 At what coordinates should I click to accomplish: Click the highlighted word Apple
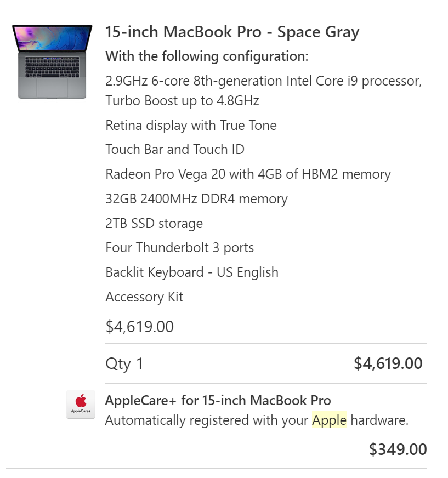pyautogui.click(x=329, y=420)
